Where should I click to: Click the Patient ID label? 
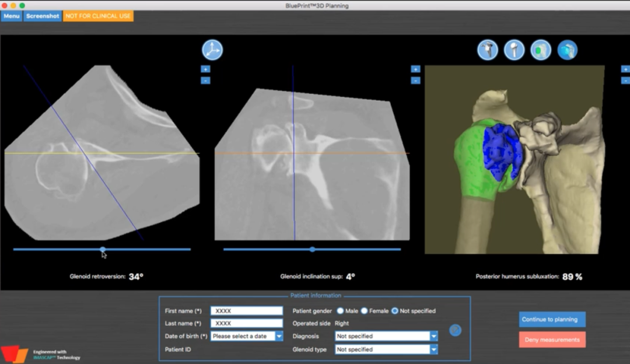[178, 349]
